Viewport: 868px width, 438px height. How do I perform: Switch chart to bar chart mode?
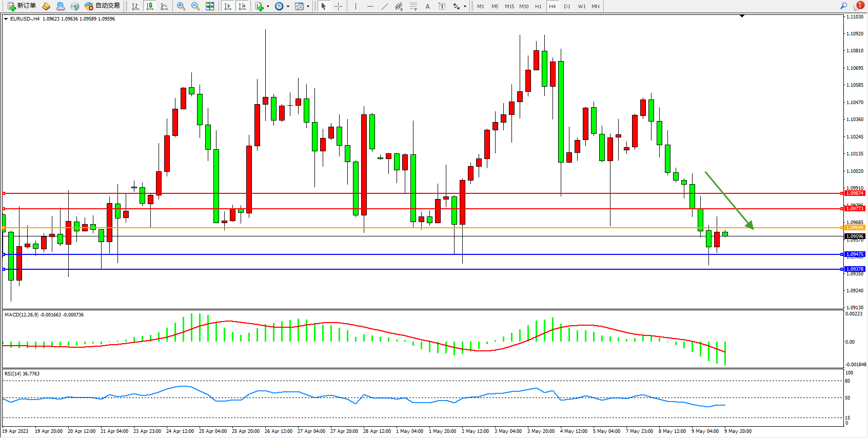[135, 6]
